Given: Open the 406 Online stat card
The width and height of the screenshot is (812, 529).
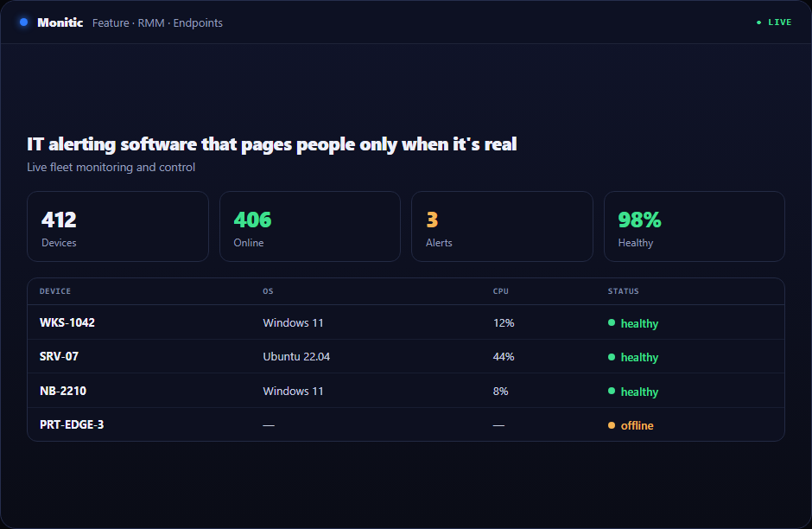Looking at the screenshot, I should point(309,226).
